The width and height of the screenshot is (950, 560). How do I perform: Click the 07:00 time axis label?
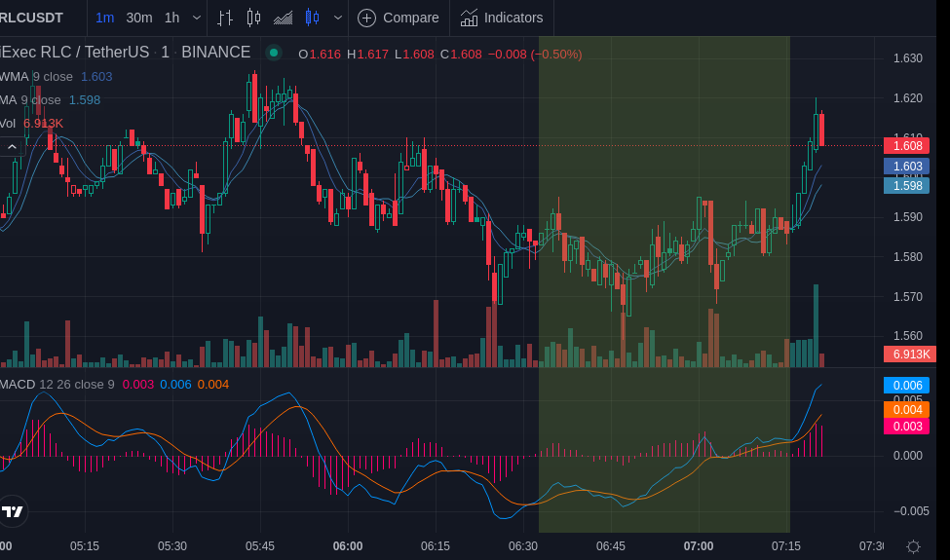click(699, 546)
